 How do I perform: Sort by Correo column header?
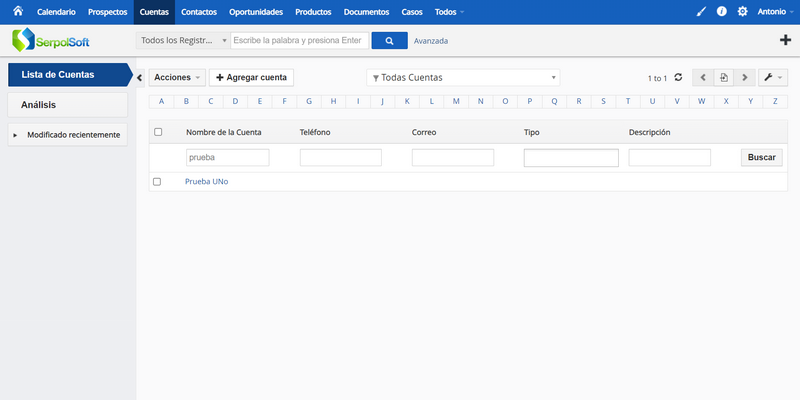tap(424, 132)
